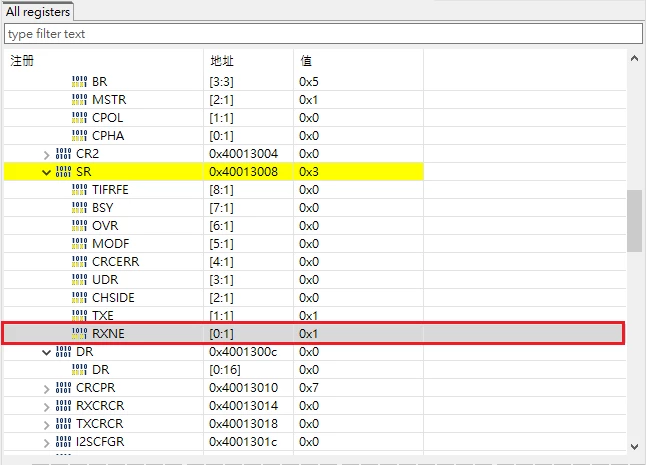This screenshot has width=646, height=465.
Task: Select the OVR bitfield row label
Action: (x=105, y=226)
